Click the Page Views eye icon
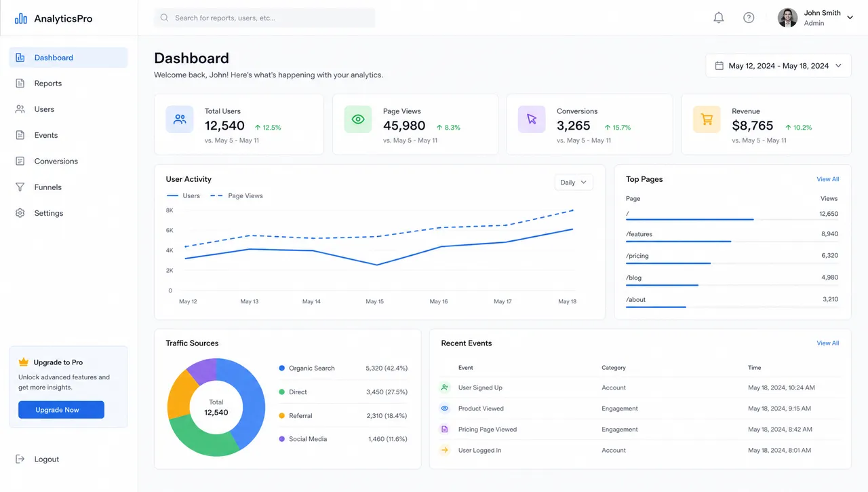The width and height of the screenshot is (868, 492). pos(357,119)
